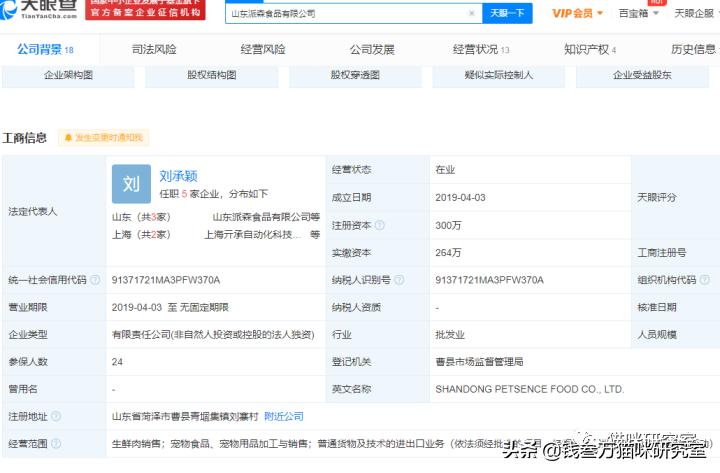Viewport: 720px width, 473px height.
Task: Select the 公司发展 tab
Action: pos(372,49)
